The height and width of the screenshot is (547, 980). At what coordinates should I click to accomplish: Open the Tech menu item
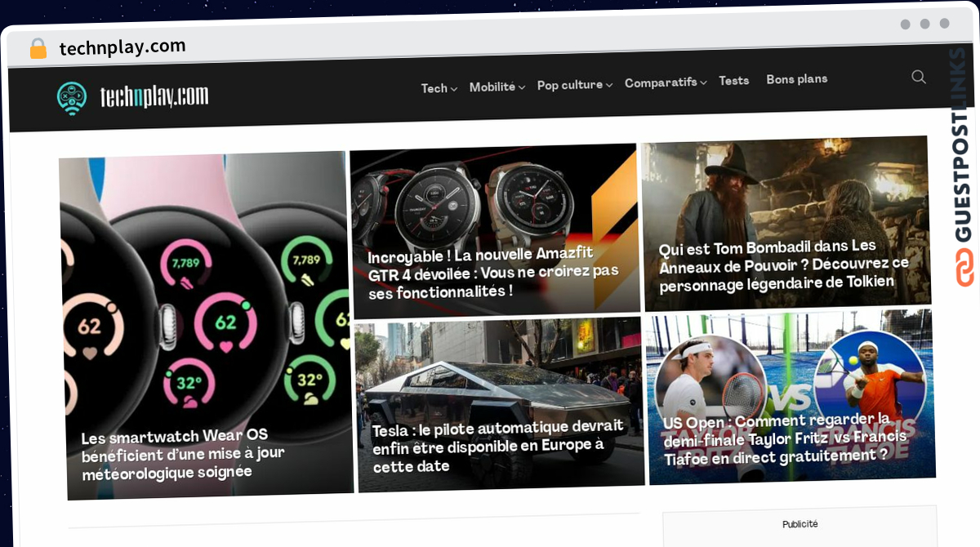pyautogui.click(x=434, y=88)
